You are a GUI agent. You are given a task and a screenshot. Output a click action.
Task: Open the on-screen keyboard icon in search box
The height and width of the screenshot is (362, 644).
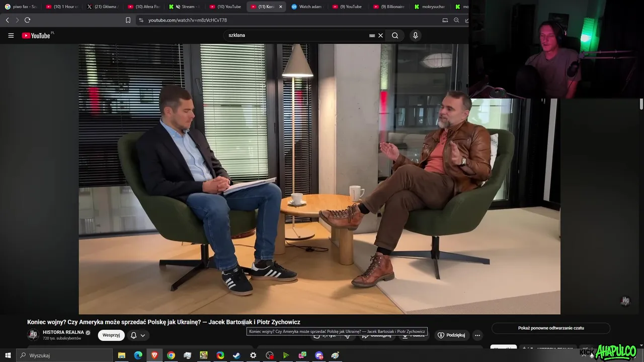372,36
